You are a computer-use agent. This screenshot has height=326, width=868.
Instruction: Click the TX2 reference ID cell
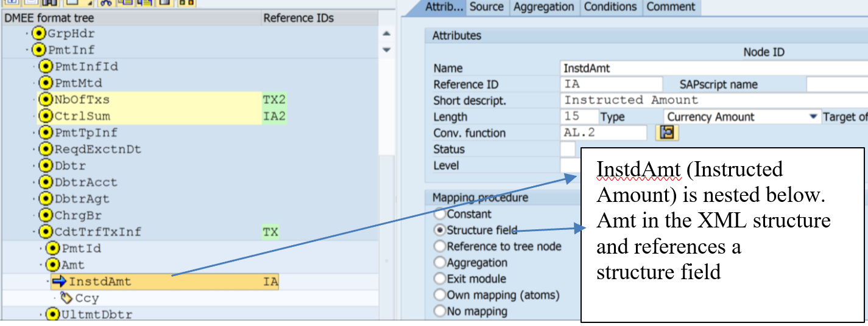[x=274, y=100]
